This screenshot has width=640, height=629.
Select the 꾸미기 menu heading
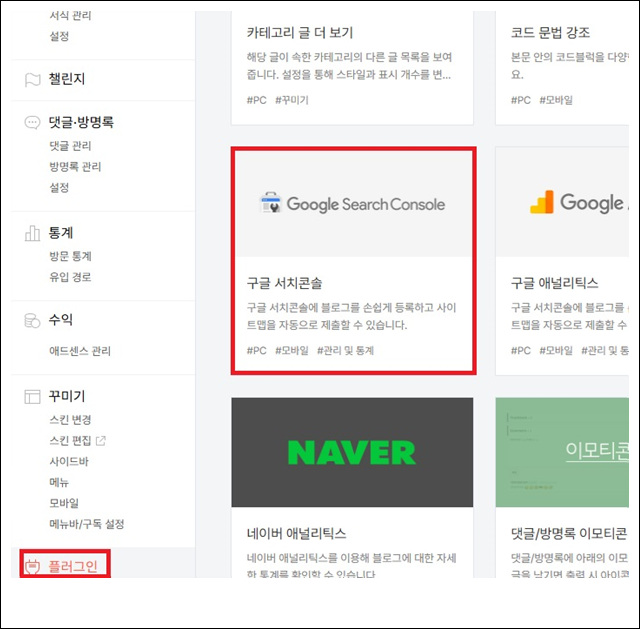pyautogui.click(x=67, y=396)
